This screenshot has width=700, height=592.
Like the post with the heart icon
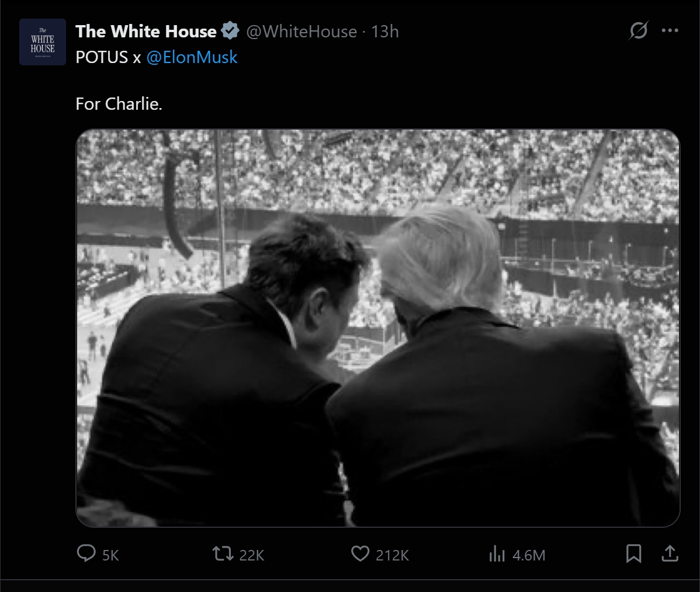360,553
